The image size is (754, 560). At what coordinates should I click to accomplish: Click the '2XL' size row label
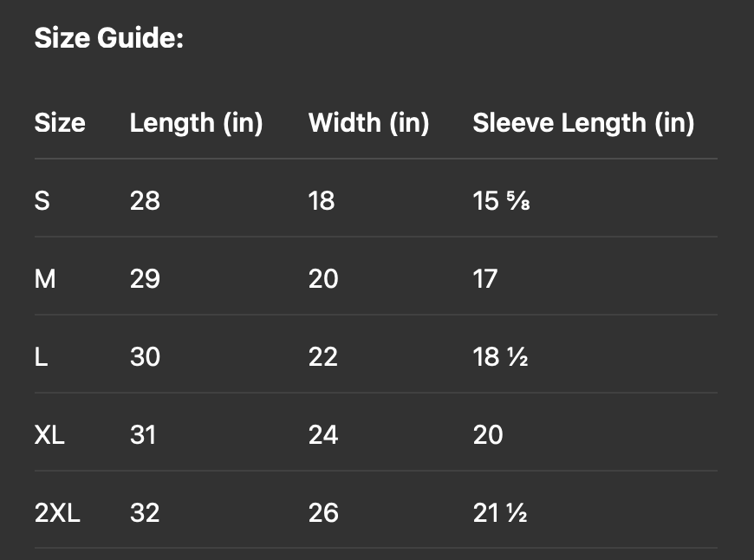(x=57, y=512)
